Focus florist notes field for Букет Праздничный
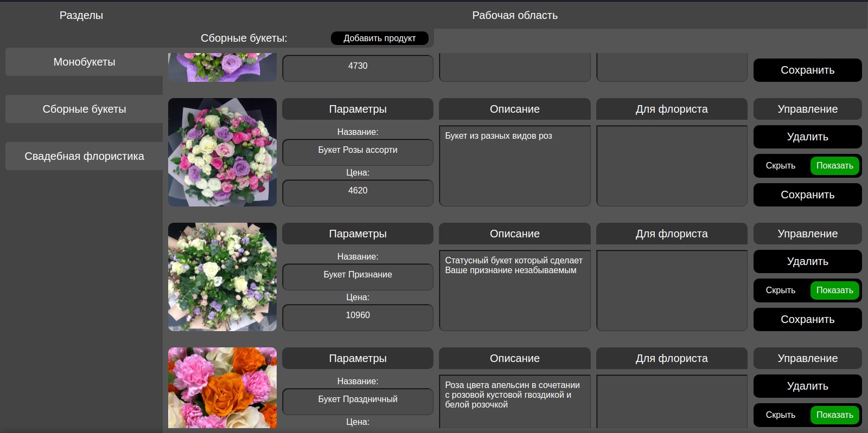 point(672,402)
